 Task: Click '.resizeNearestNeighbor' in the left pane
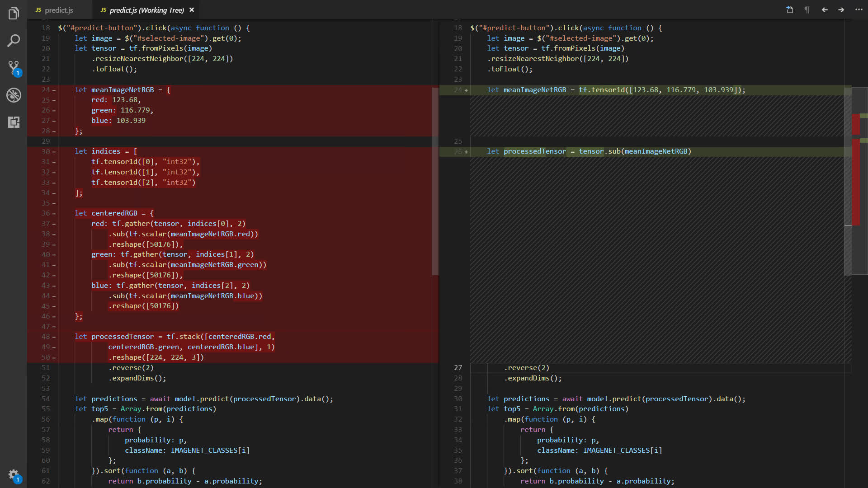coord(137,59)
